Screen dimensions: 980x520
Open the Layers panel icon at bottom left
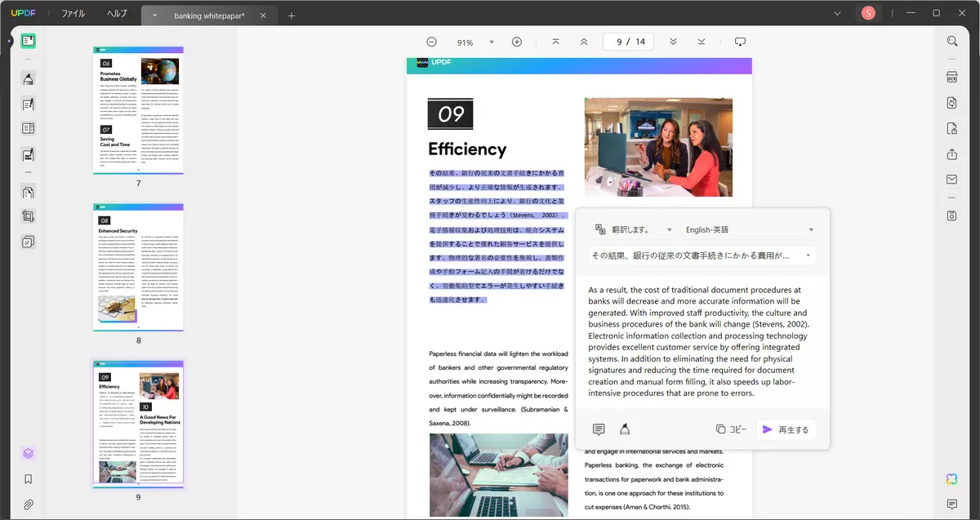point(29,454)
